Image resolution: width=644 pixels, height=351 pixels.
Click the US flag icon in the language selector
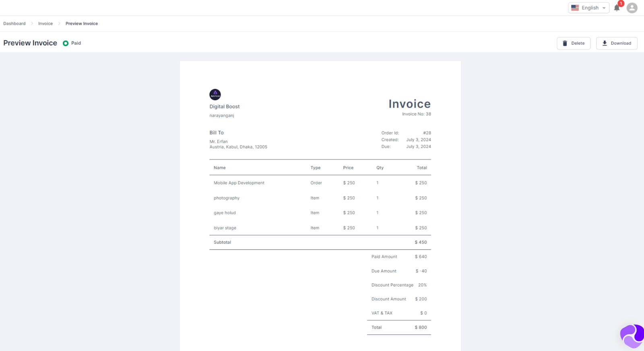point(575,7)
